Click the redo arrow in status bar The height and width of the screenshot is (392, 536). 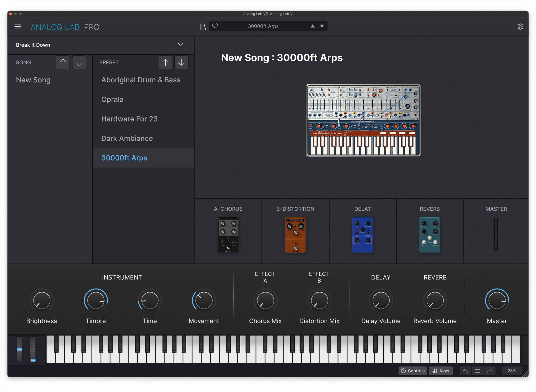(x=490, y=371)
